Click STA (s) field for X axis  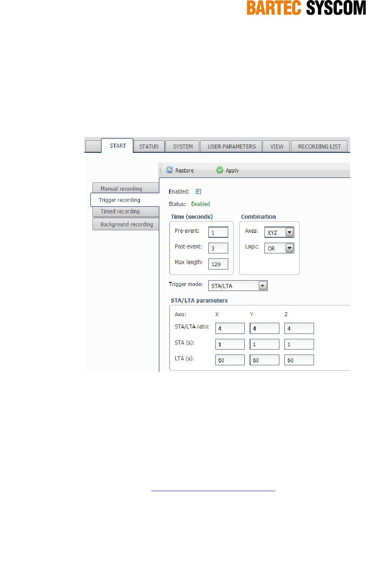click(230, 344)
